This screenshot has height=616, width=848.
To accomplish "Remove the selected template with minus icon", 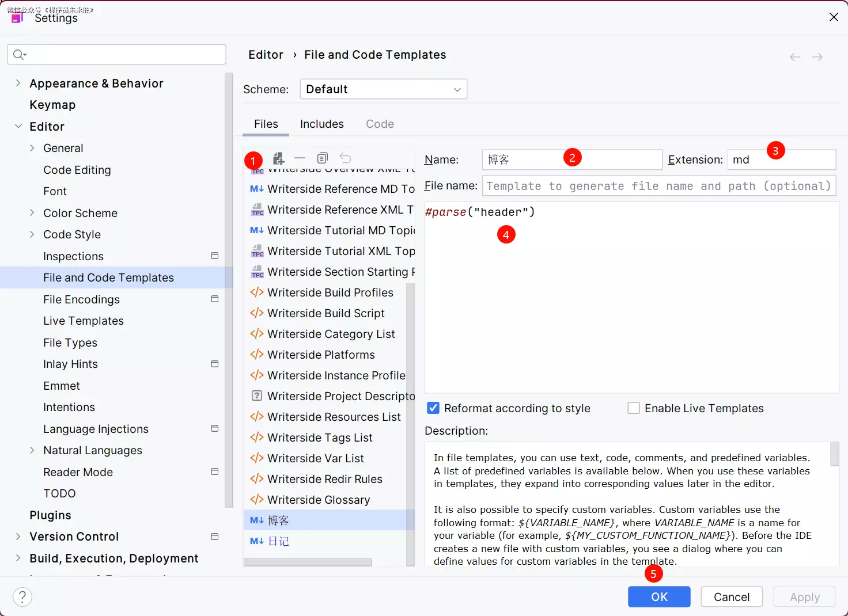I will coord(300,158).
